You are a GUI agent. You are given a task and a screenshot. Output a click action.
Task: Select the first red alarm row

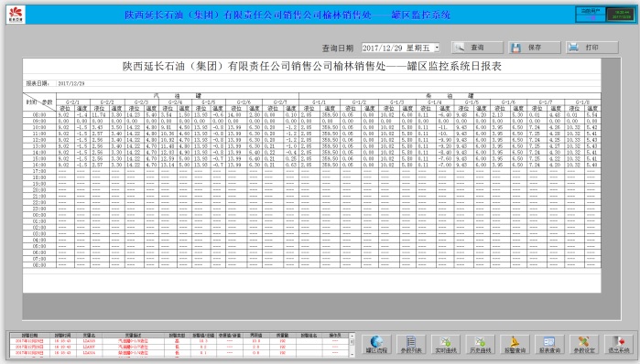click(x=179, y=341)
